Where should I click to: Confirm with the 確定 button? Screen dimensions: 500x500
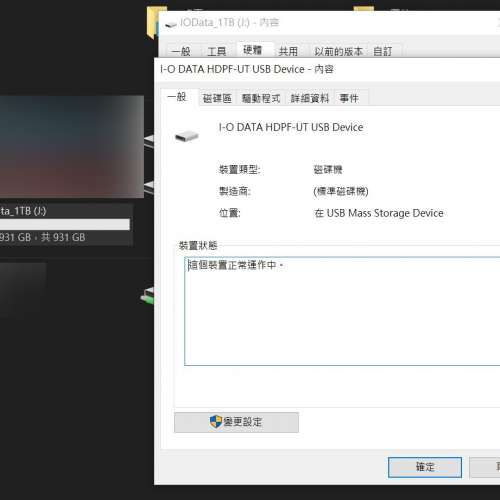(425, 467)
